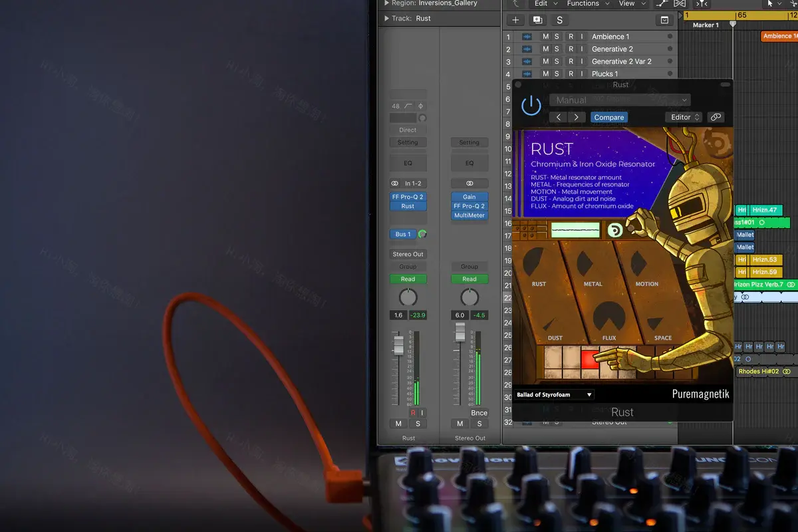Click the automation curve icon in the toolbar
This screenshot has height=532, width=798.
[662, 4]
